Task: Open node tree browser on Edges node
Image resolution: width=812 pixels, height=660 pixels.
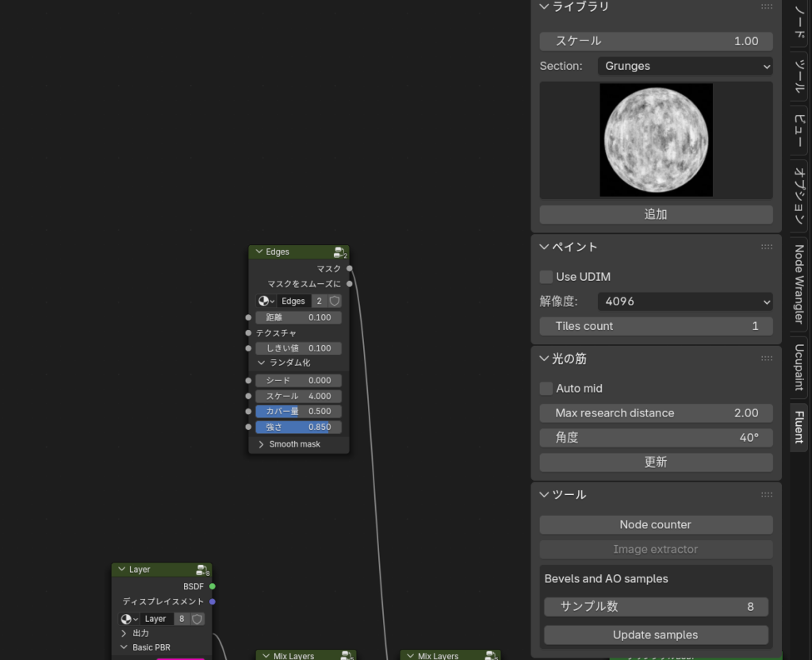Action: 266,301
